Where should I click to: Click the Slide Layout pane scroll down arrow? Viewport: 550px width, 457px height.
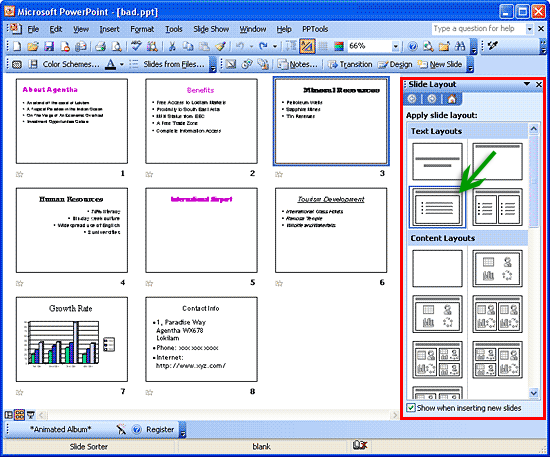tap(534, 393)
